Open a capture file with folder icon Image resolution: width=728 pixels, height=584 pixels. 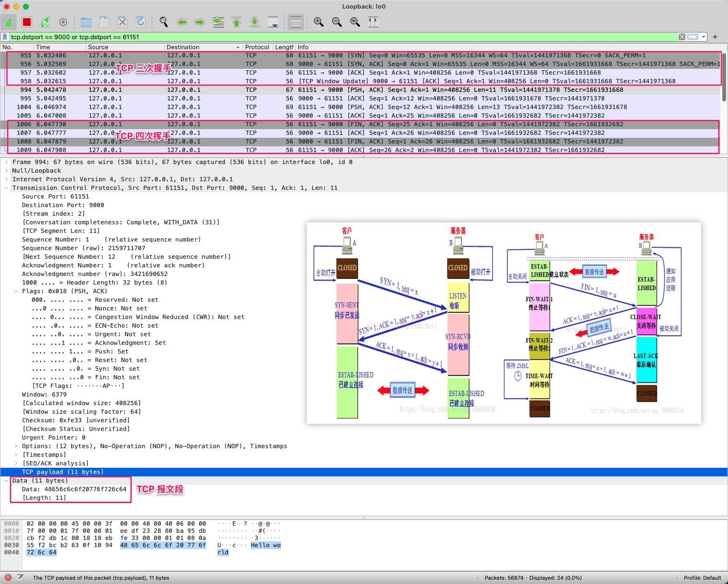pyautogui.click(x=86, y=22)
